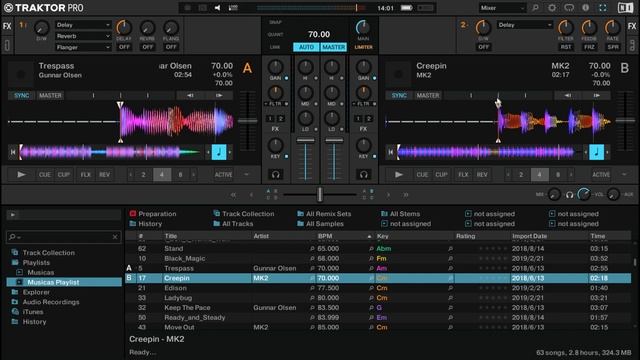640x360 pixels.
Task: Click deck A metronome note icon
Action: 219,152
